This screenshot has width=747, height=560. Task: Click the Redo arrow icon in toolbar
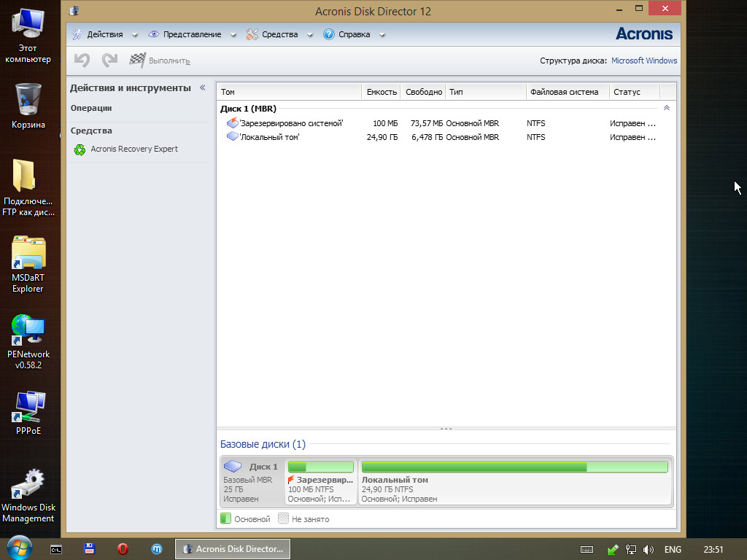(109, 61)
